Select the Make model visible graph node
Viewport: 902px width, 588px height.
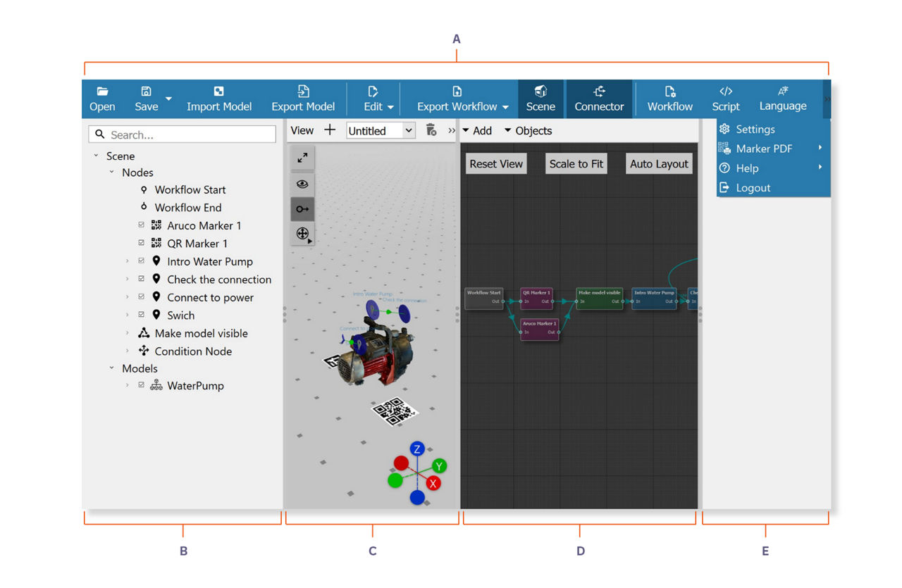click(599, 298)
